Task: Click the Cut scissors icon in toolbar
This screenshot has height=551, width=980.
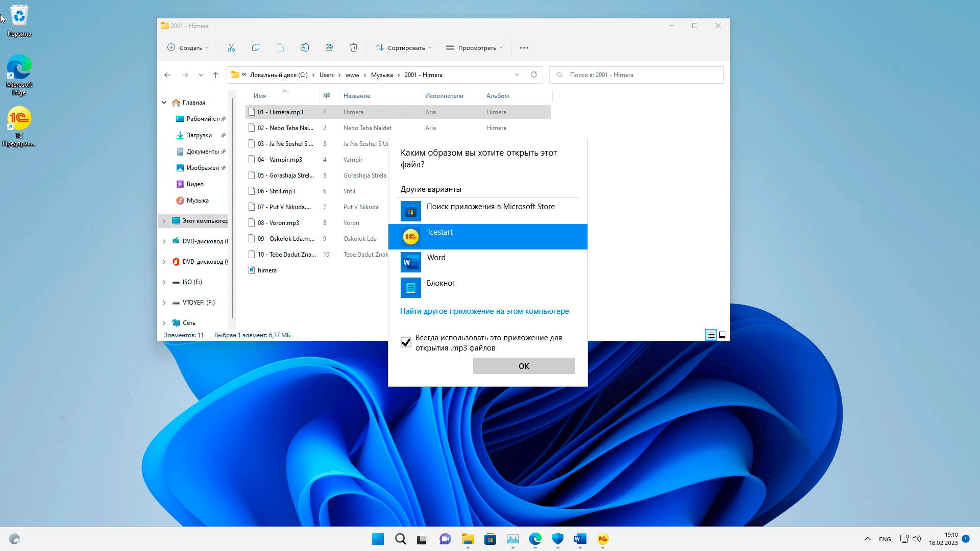Action: pyautogui.click(x=231, y=47)
